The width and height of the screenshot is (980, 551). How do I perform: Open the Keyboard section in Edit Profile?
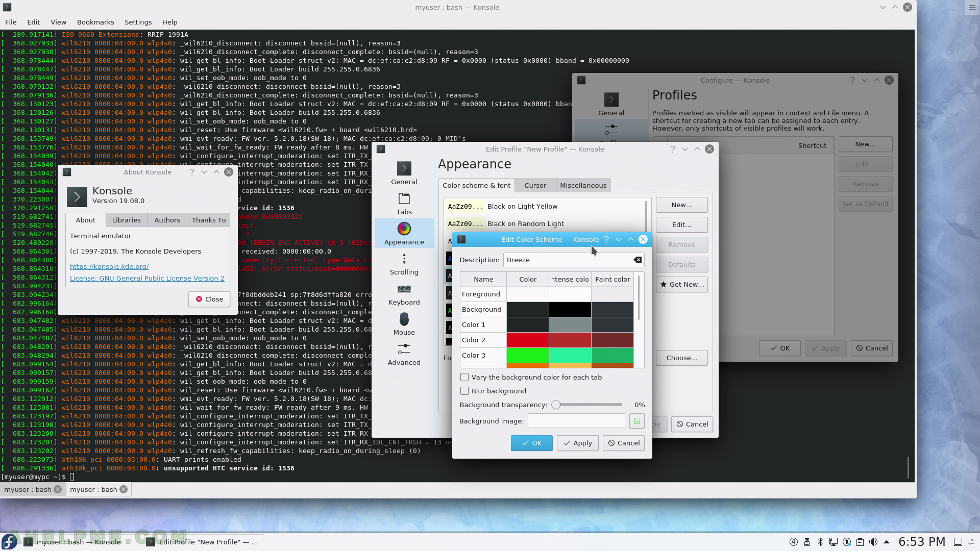(x=404, y=294)
